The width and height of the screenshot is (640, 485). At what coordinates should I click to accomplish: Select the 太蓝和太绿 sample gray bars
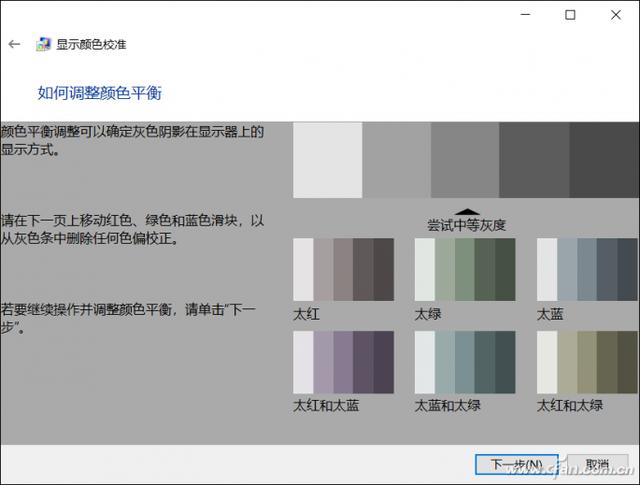(x=465, y=362)
